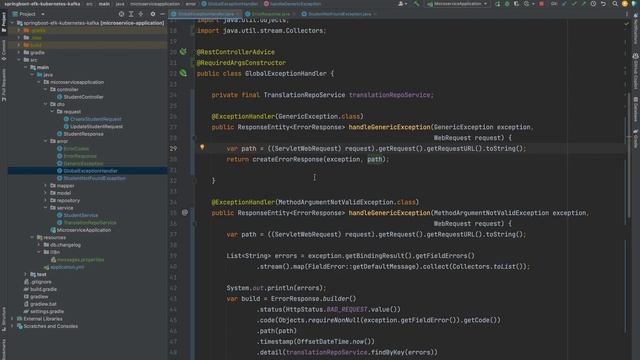Switch to GlobalExceptionHandler.java editor tab
This screenshot has width=640, height=360.
pos(205,14)
